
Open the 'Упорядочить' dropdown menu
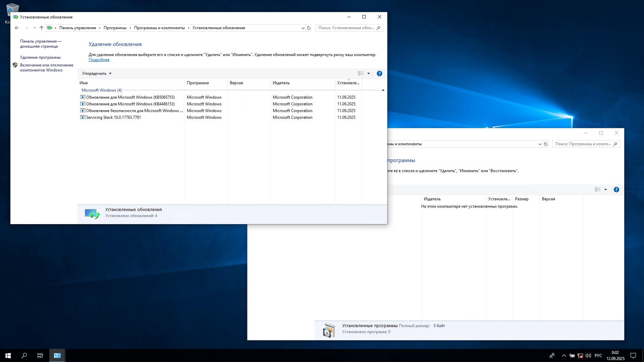pyautogui.click(x=97, y=73)
